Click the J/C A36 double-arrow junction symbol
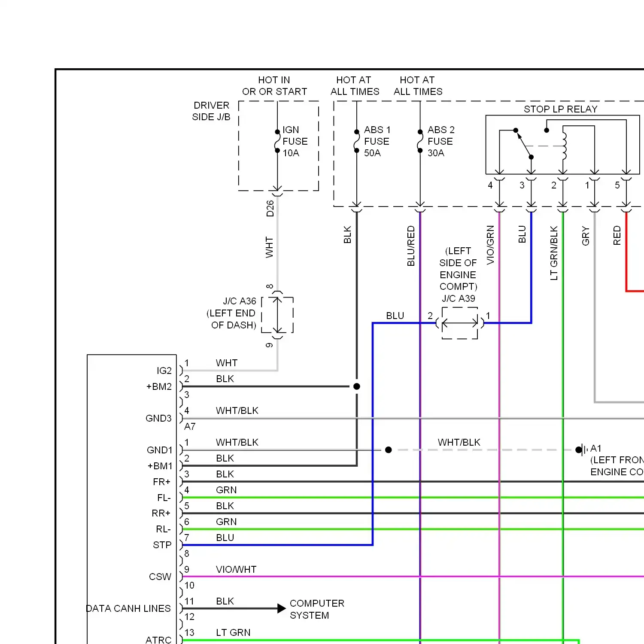The width and height of the screenshot is (644, 644). 278,315
